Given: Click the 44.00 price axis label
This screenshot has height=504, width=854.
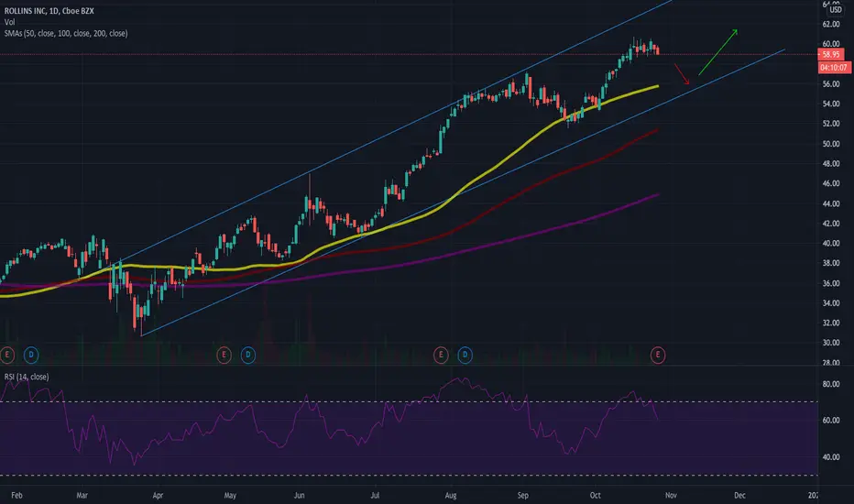Looking at the screenshot, I should tap(830, 203).
